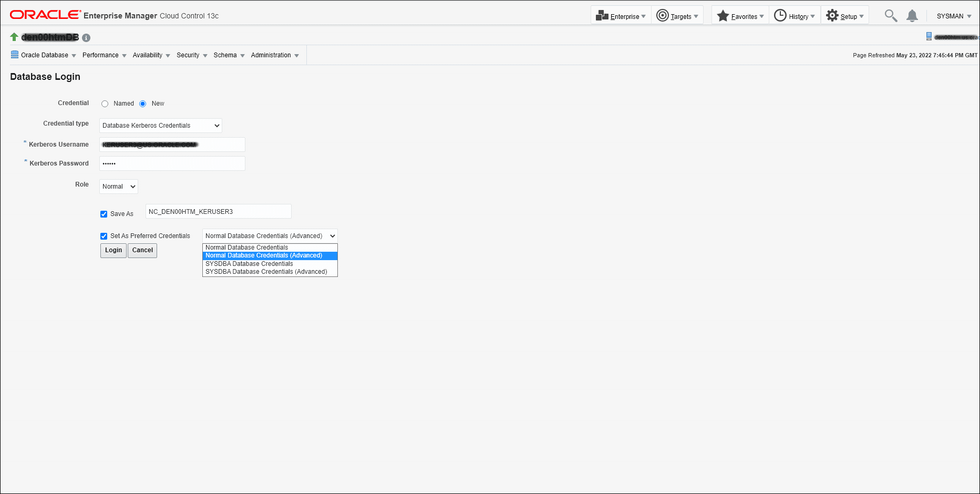Open Setup using the gear icon
Image resolution: width=980 pixels, height=494 pixels.
(x=833, y=15)
